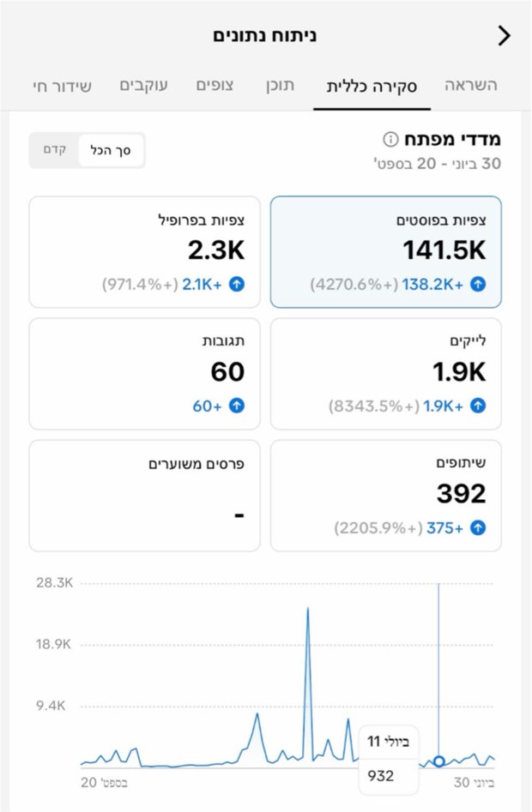This screenshot has height=812, width=532.
Task: Select the תגובות metric card
Action: point(144,374)
